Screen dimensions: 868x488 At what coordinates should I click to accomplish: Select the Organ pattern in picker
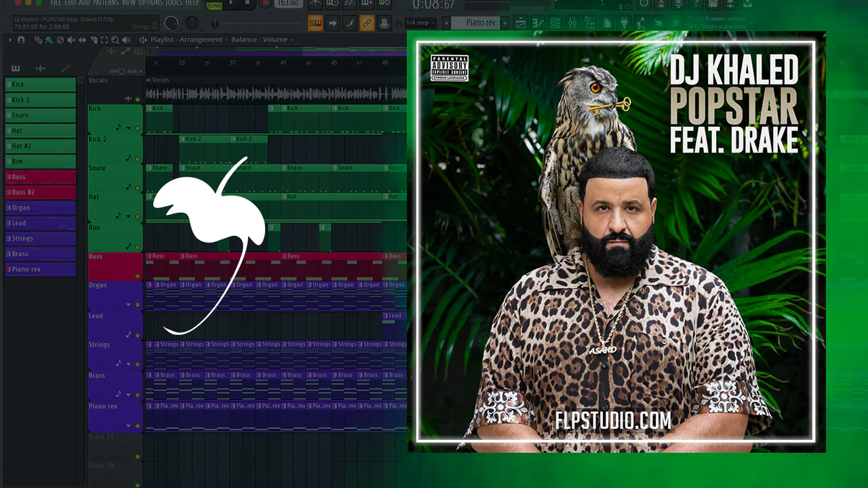click(41, 207)
